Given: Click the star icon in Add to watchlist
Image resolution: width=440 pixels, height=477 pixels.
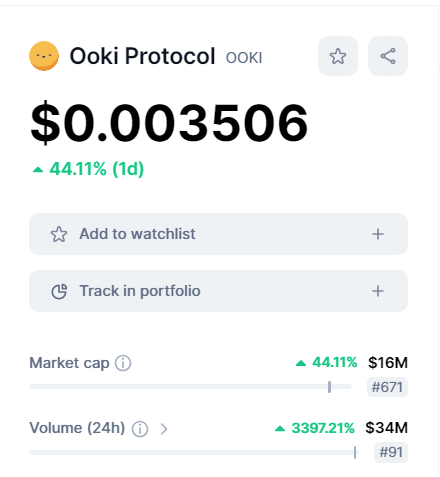Looking at the screenshot, I should 59,234.
